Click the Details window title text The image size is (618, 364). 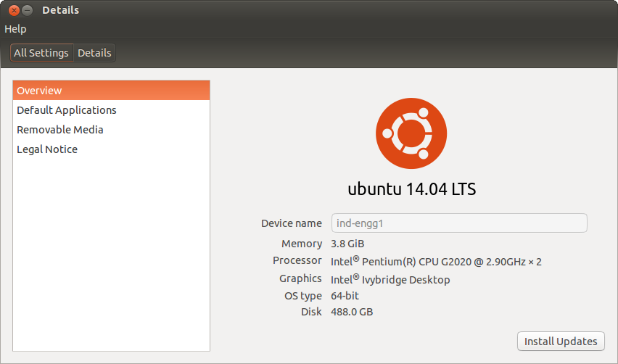pos(61,10)
